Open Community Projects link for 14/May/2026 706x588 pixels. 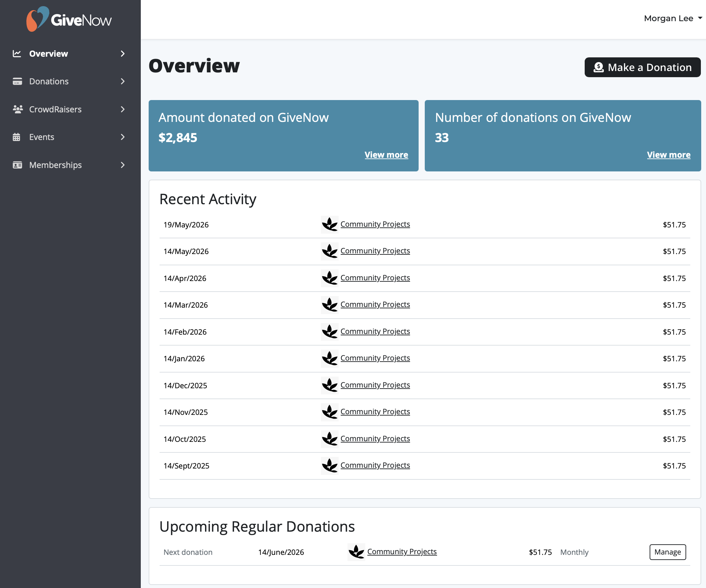coord(375,251)
